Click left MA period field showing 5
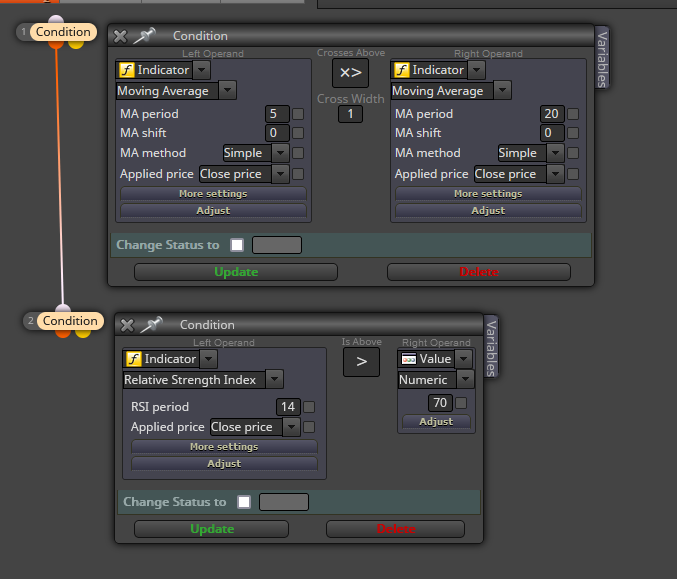Image resolution: width=677 pixels, height=579 pixels. (277, 114)
